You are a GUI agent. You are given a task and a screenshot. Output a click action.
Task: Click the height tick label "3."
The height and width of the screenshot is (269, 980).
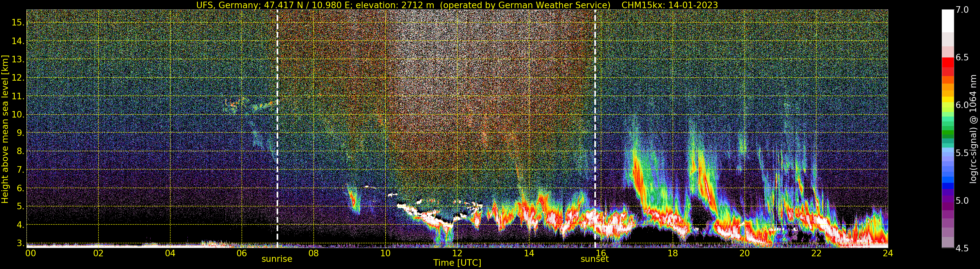pos(20,243)
